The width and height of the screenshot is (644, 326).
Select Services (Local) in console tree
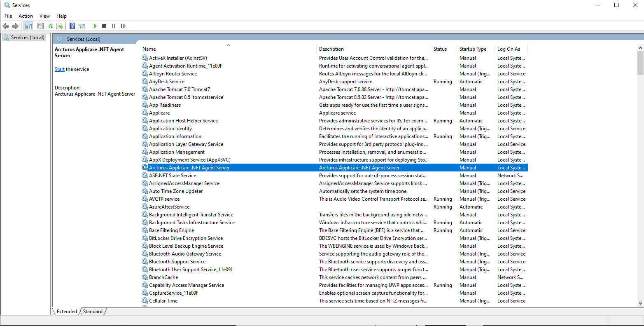pyautogui.click(x=28, y=38)
